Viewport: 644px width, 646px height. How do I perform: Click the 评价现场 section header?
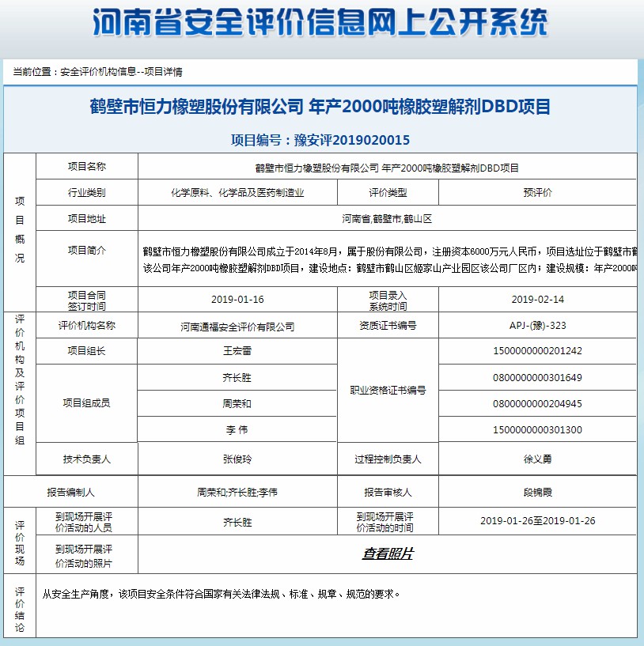coord(20,543)
